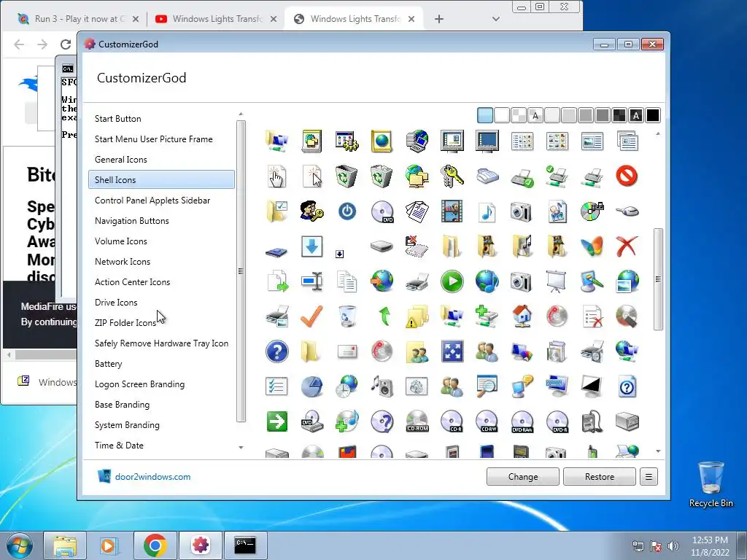Screen dimensions: 747x560
Task: Select the orange checkmark icon
Action: pyautogui.click(x=311, y=316)
